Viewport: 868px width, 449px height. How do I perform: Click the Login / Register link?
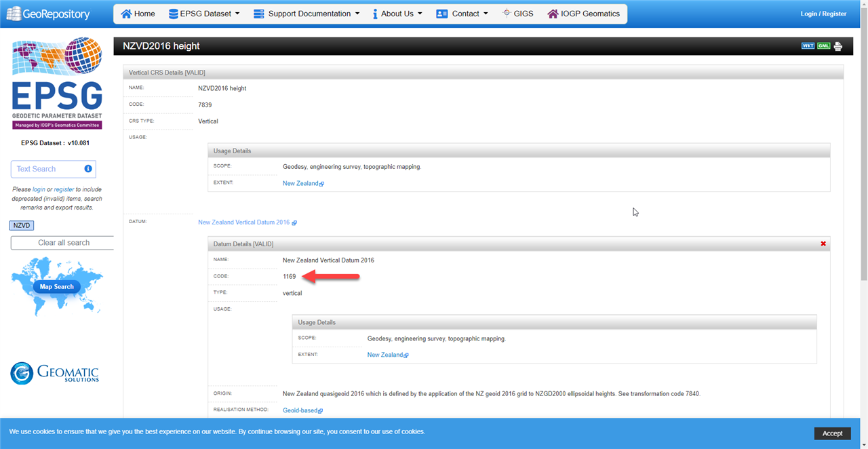pyautogui.click(x=823, y=14)
